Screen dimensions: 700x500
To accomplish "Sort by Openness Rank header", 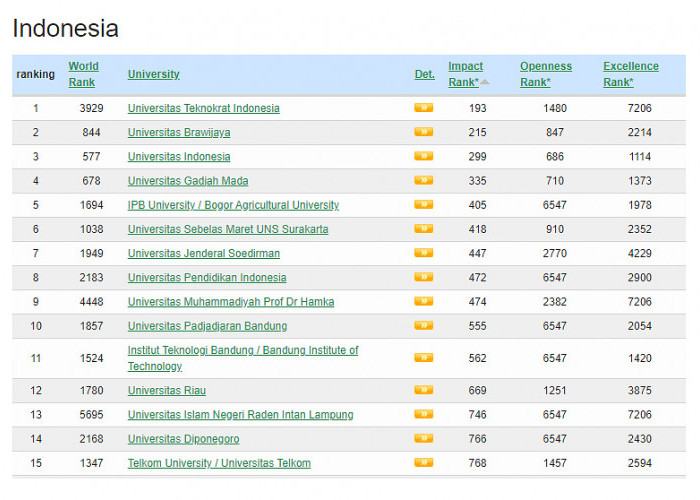I will coord(546,74).
